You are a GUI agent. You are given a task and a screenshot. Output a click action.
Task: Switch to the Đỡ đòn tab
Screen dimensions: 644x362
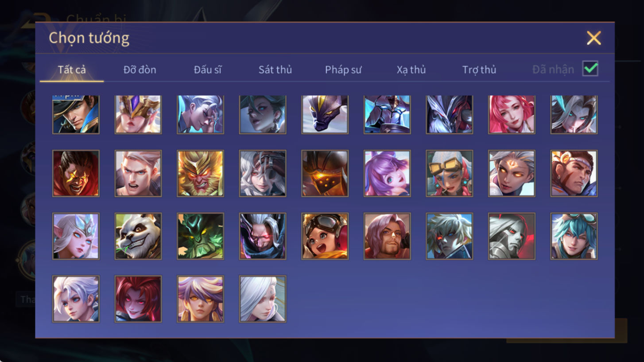(x=140, y=70)
